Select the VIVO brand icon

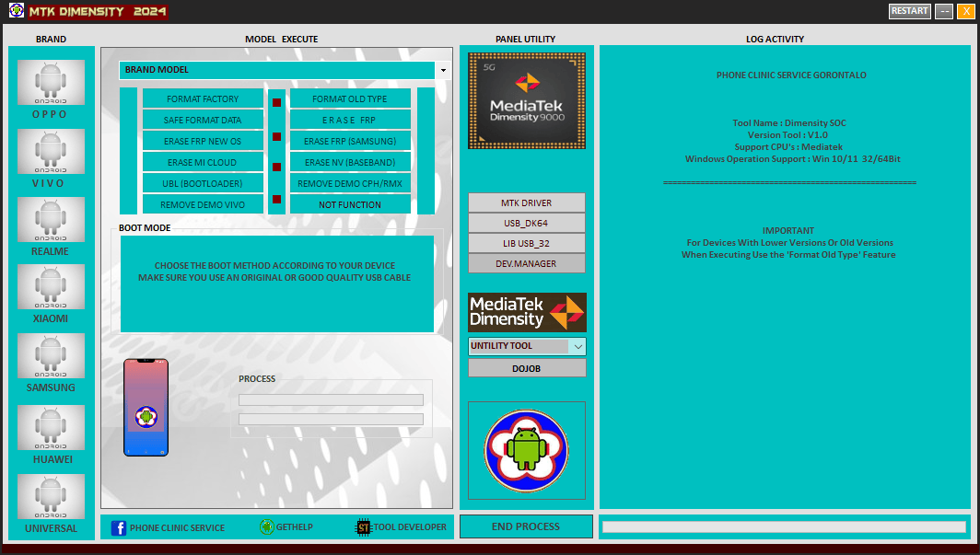pyautogui.click(x=51, y=151)
